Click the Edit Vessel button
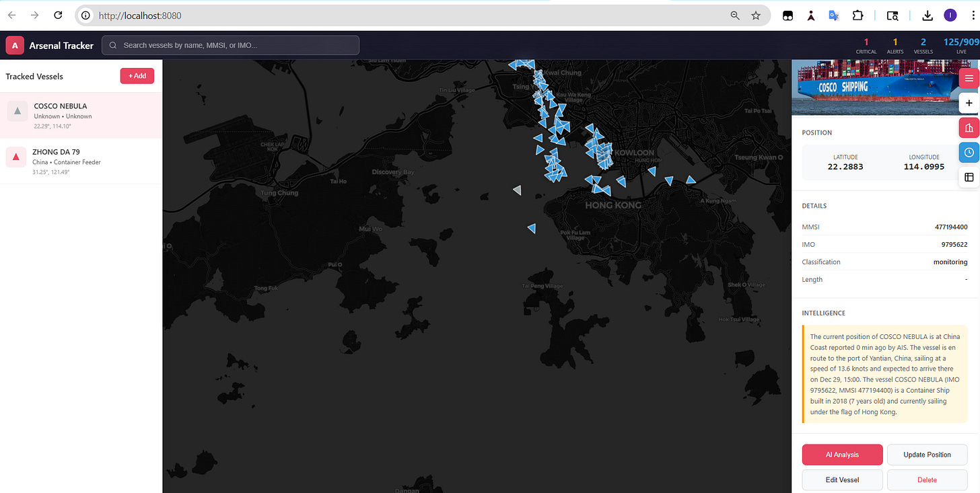Screen dimensions: 980x493 pos(842,480)
